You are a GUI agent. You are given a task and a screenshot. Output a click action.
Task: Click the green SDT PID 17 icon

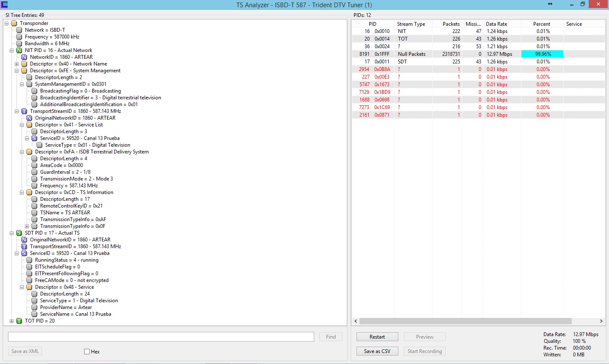[19, 233]
